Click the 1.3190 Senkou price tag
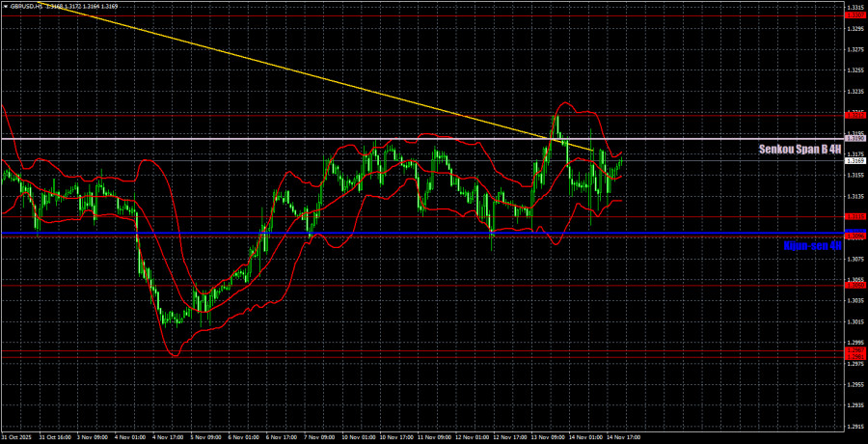This screenshot has width=868, height=444. 854,137
